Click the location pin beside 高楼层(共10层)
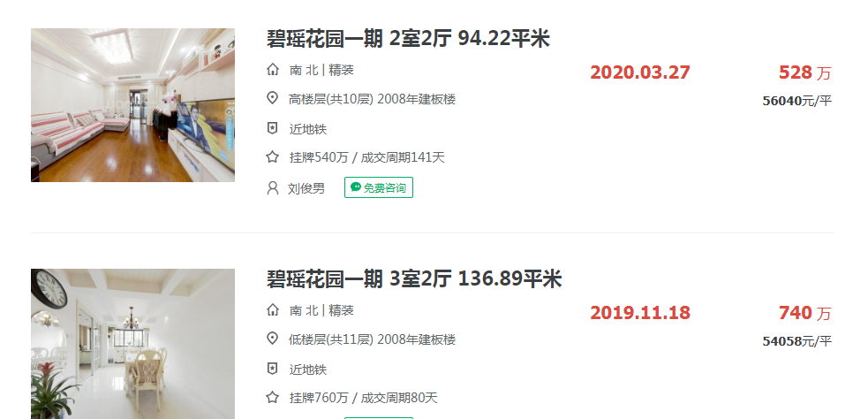 point(273,98)
